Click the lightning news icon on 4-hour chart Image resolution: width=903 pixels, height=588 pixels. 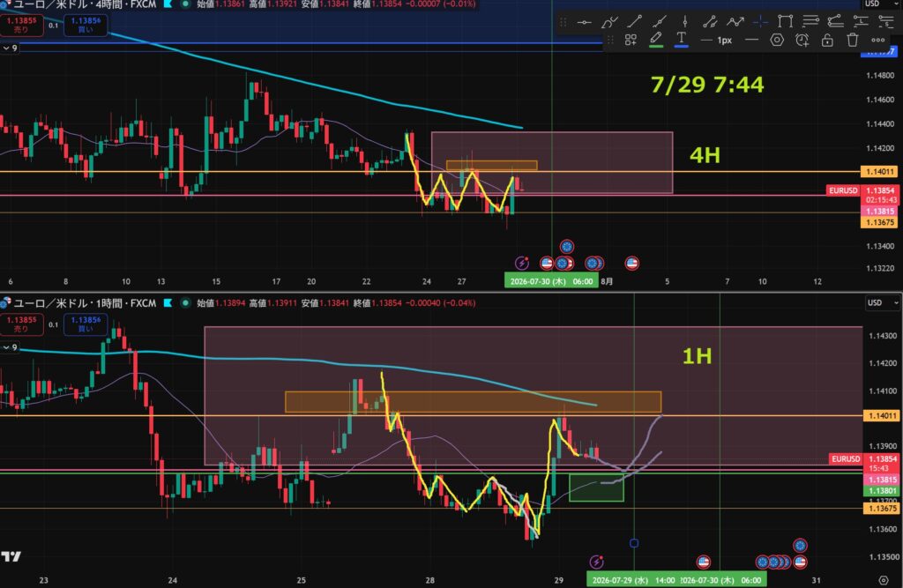522,264
